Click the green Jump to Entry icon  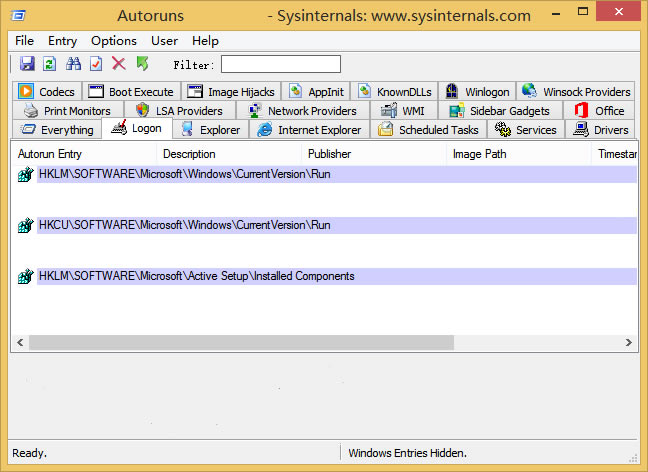tap(142, 64)
